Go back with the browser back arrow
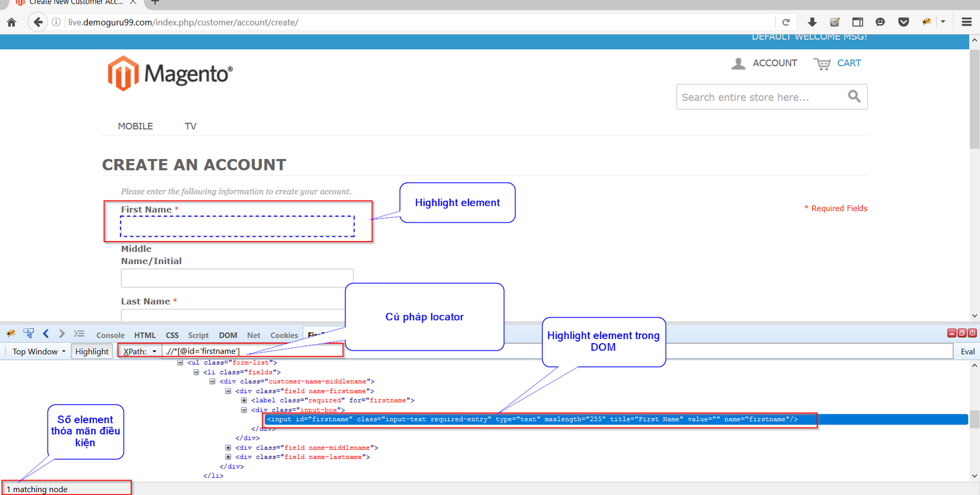The width and height of the screenshot is (980, 495). (x=38, y=23)
